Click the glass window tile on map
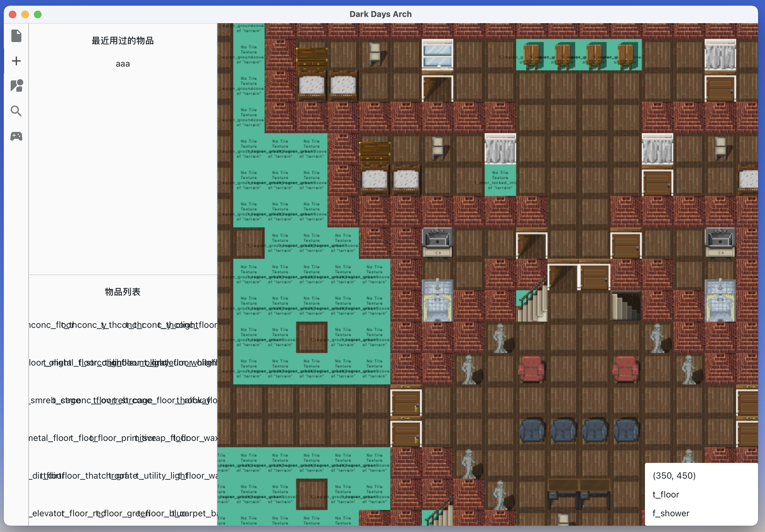 [437, 55]
